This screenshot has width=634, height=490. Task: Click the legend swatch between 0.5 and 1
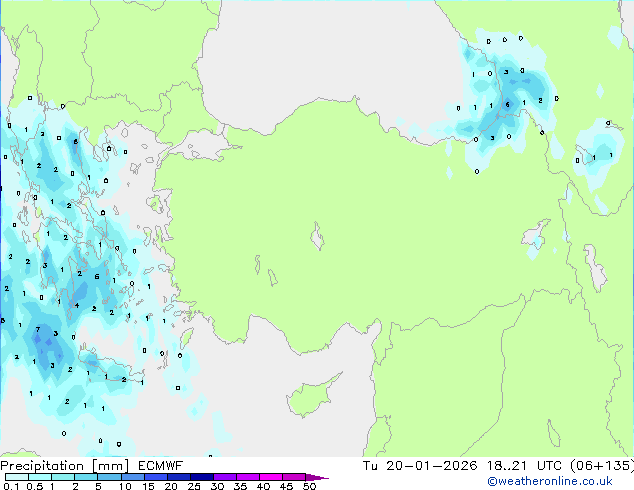tap(40, 477)
